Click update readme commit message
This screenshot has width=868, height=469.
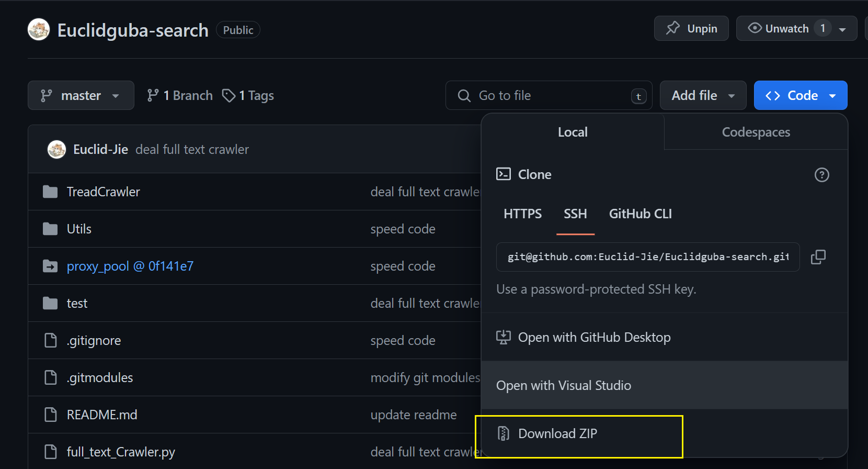click(413, 415)
